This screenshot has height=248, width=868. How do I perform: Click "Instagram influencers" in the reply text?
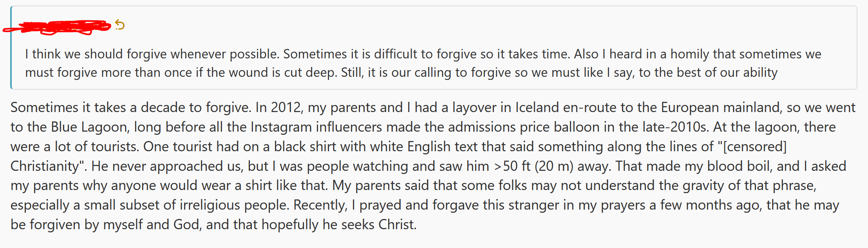[x=316, y=127]
